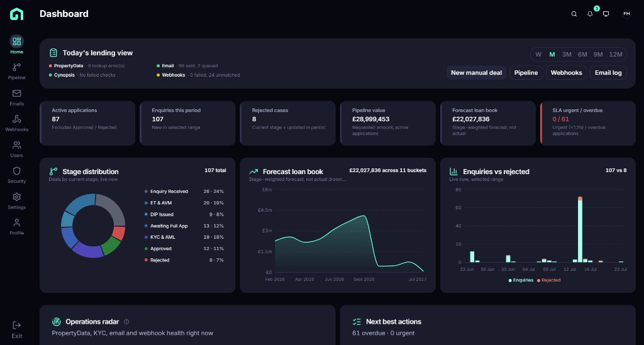The image size is (644, 345).
Task: Select the W time range option
Action: tap(538, 55)
